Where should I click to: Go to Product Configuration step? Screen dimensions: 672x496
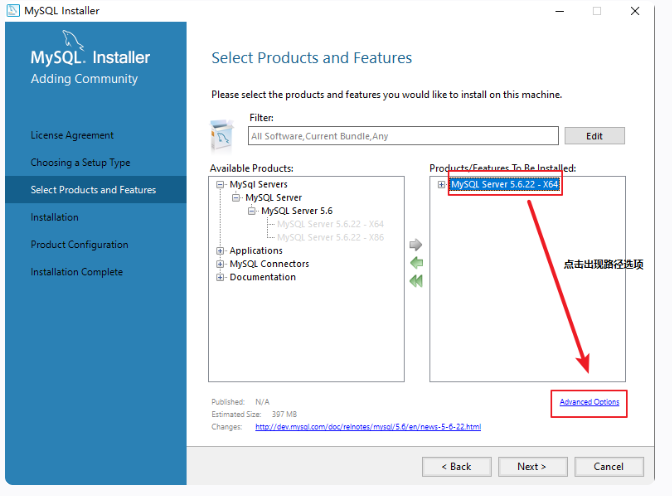pos(79,245)
